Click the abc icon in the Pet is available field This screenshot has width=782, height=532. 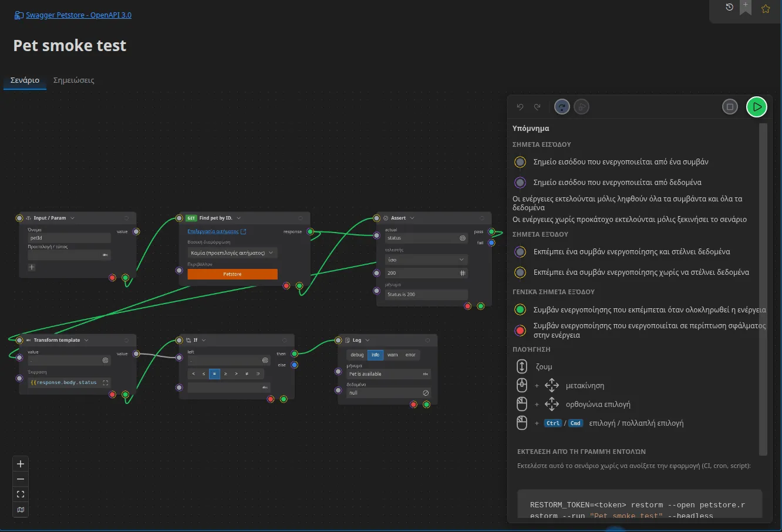click(426, 374)
